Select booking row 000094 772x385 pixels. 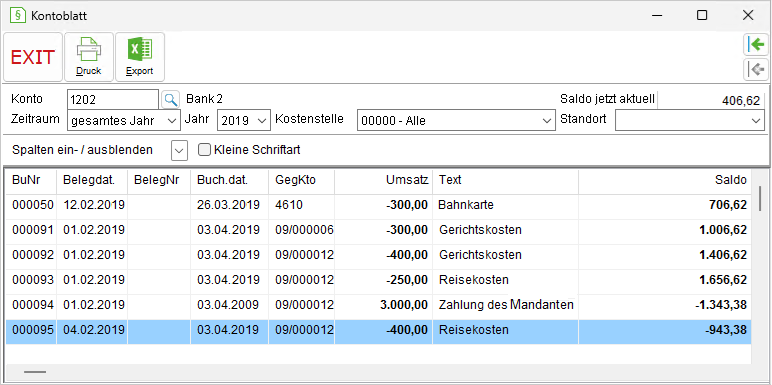379,305
